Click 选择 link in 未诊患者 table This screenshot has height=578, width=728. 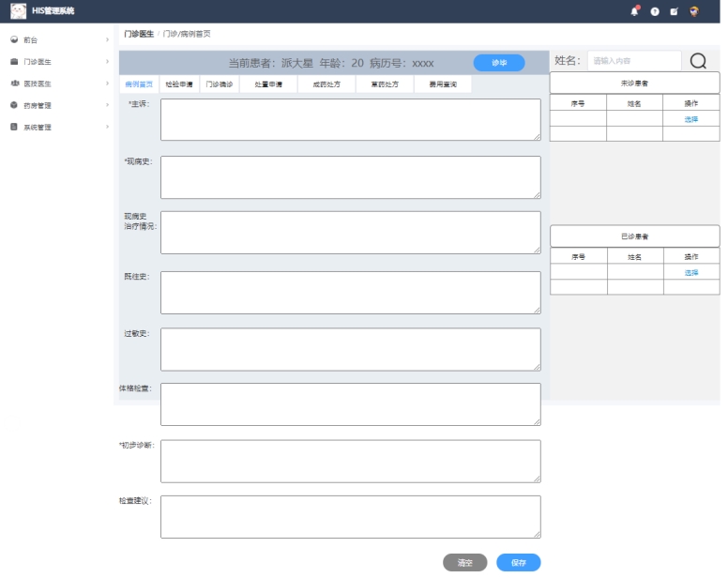pos(690,119)
